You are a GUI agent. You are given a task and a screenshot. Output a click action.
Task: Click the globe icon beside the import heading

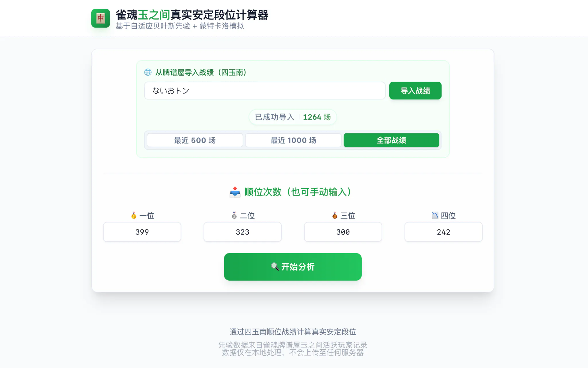click(x=148, y=72)
